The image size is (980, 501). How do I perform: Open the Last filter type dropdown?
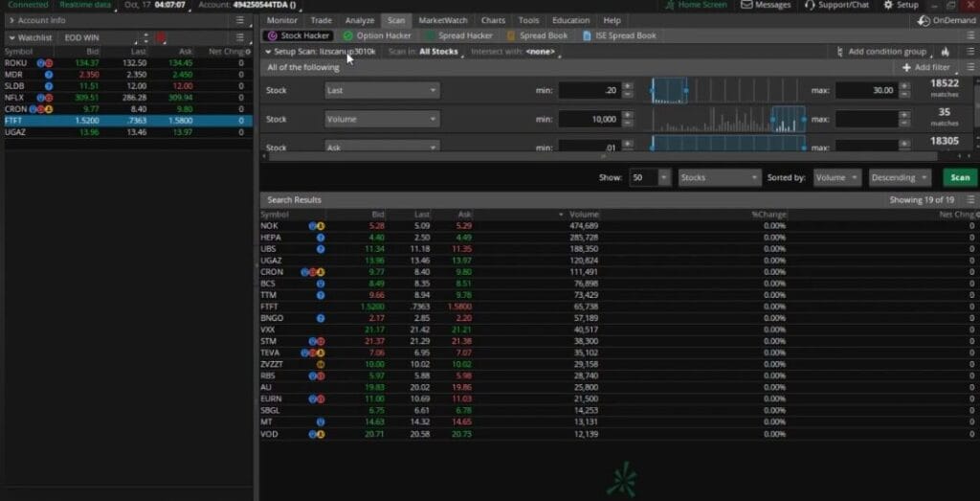click(x=382, y=90)
